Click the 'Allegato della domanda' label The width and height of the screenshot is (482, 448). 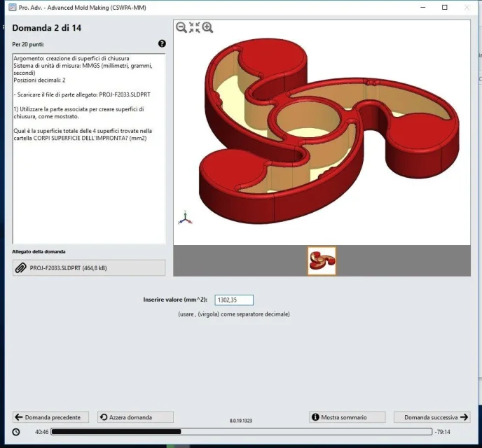[x=39, y=251]
